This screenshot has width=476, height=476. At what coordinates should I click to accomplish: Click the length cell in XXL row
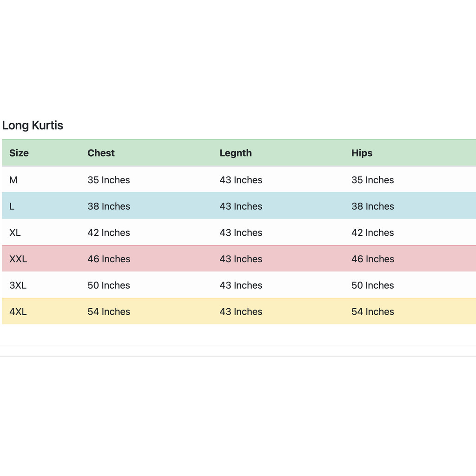pos(241,259)
